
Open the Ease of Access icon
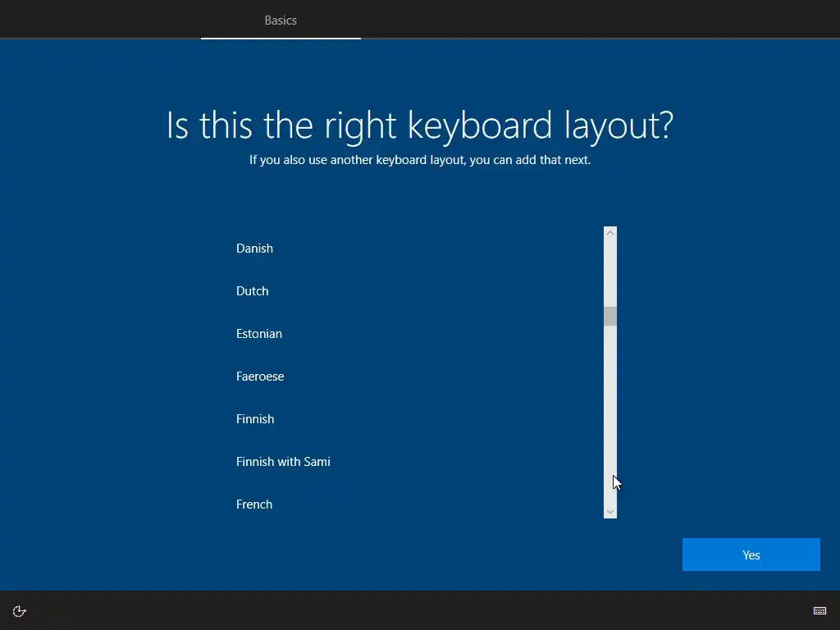[20, 610]
